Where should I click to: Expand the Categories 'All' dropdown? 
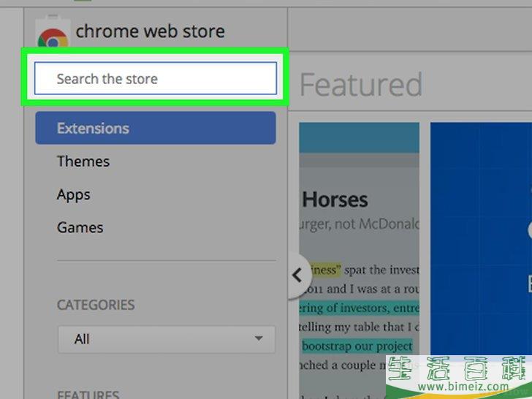click(167, 339)
